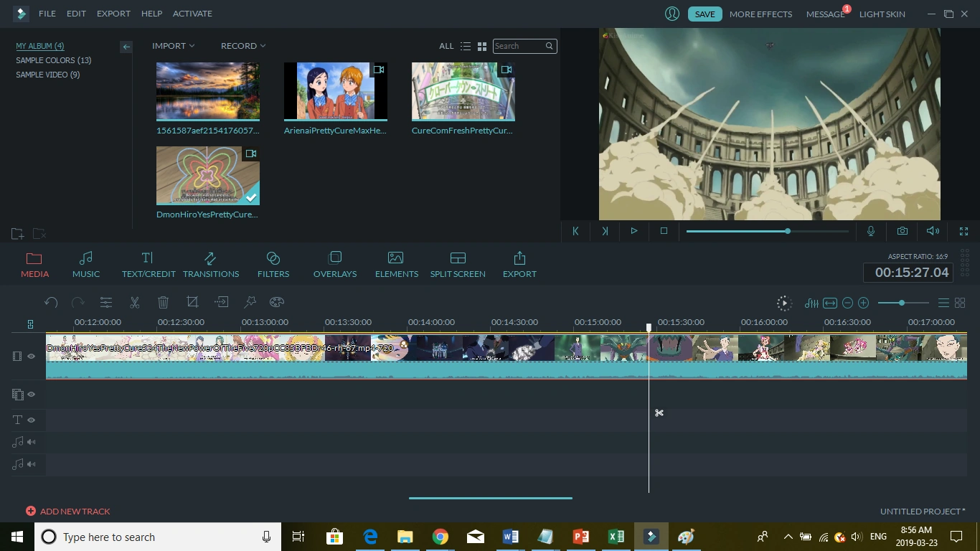Launch Google Chrome from the taskbar
This screenshot has width=980, height=551.
point(440,537)
